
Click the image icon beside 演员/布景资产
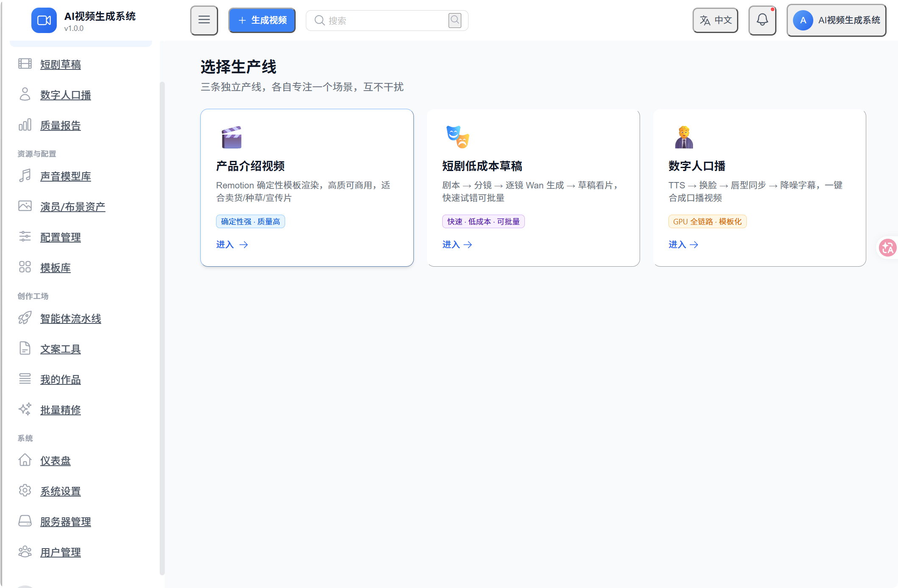25,206
